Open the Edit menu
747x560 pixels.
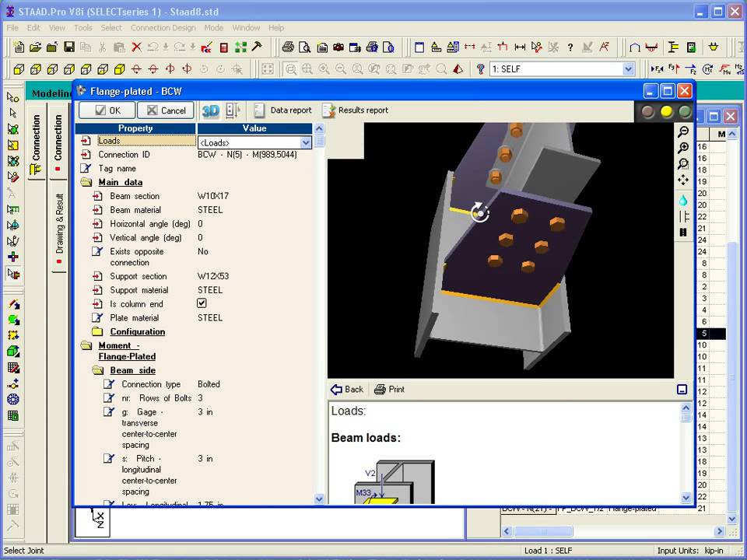[x=33, y=28]
